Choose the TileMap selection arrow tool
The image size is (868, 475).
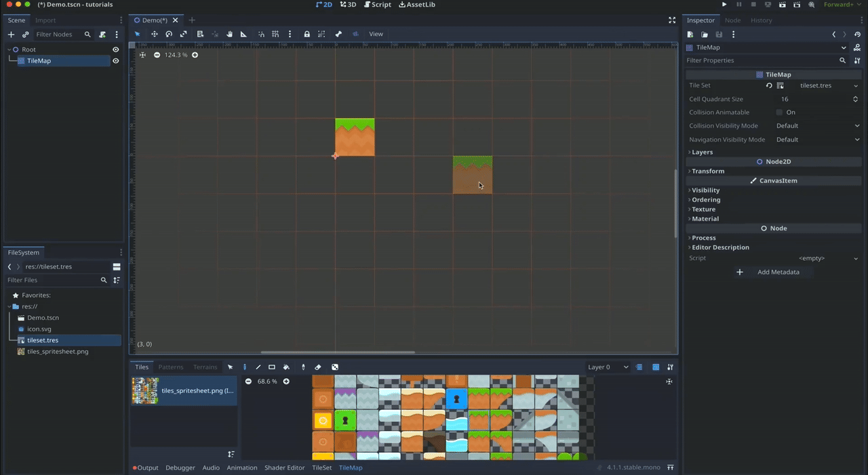[230, 367]
